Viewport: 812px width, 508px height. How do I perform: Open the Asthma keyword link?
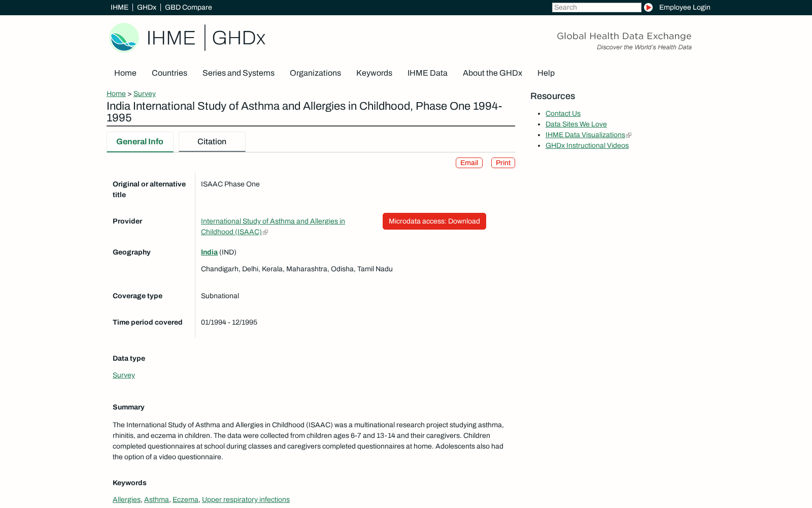tap(156, 499)
